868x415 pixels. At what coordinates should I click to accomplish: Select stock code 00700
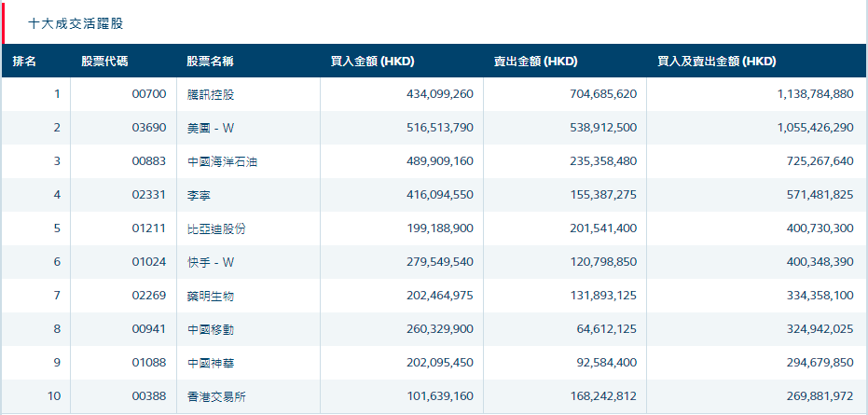pos(149,94)
